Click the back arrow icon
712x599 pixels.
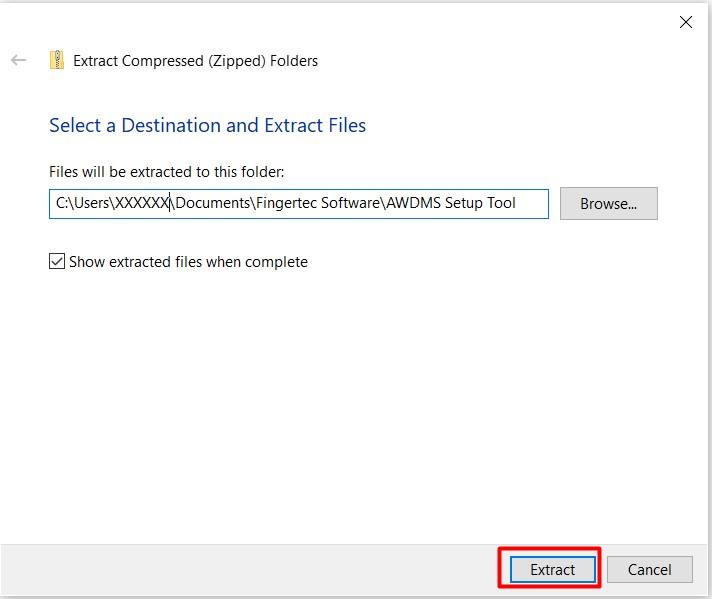18,60
